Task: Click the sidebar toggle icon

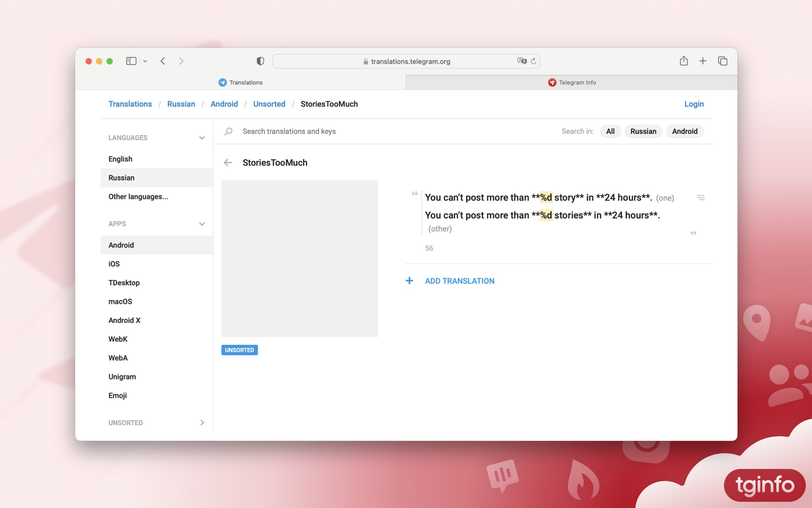Action: tap(131, 61)
